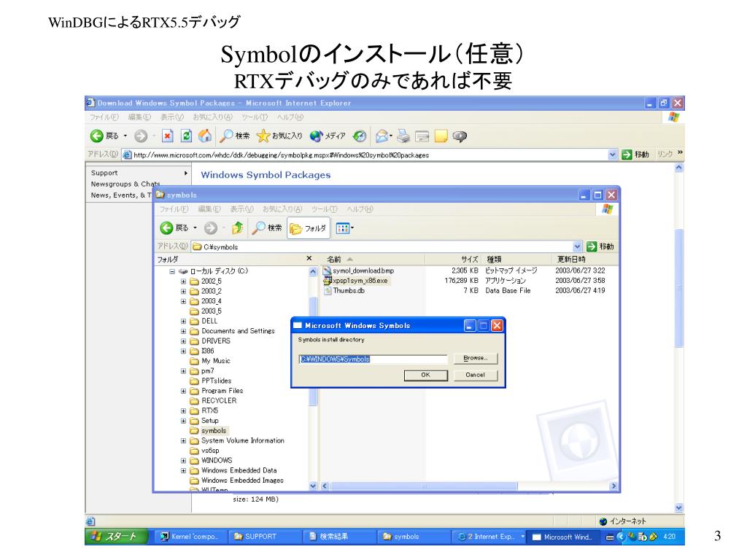Expand DRIVERS folder in tree
This screenshot has width=747, height=560.
click(x=183, y=341)
